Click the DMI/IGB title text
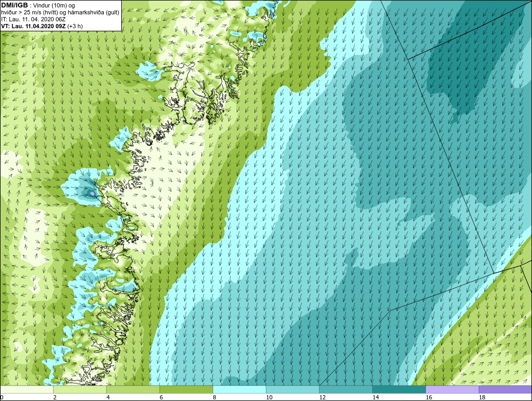 14,5
